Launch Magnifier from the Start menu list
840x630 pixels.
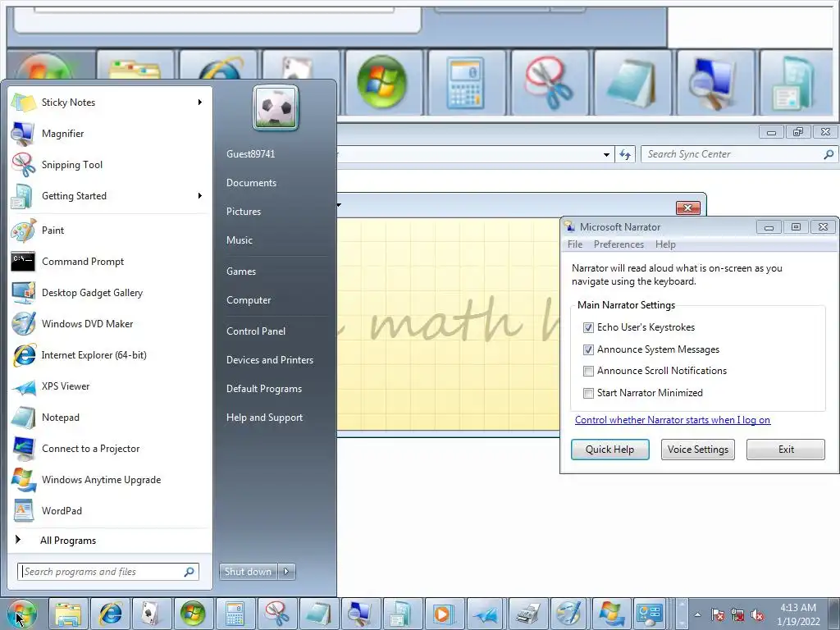(x=109, y=134)
